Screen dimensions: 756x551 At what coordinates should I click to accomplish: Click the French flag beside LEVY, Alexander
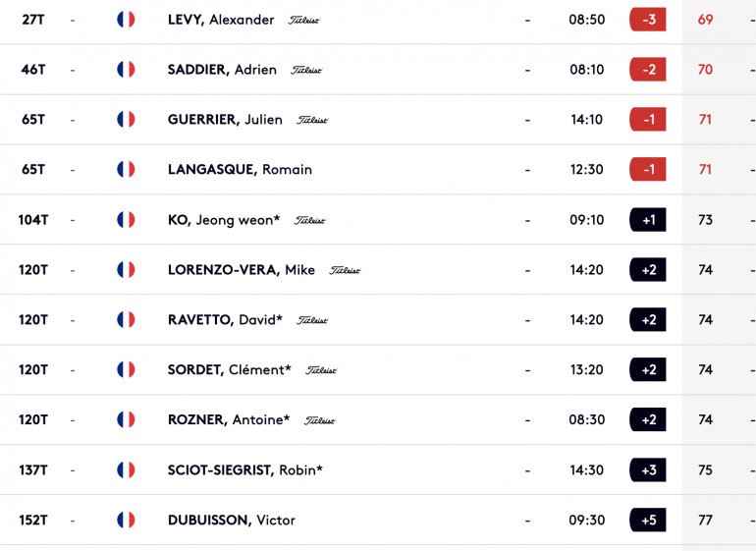point(126,20)
